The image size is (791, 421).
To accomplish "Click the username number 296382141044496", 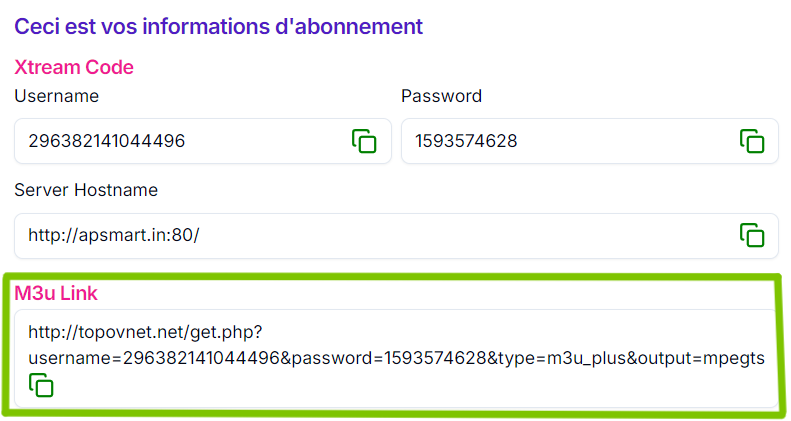I will coord(106,141).
